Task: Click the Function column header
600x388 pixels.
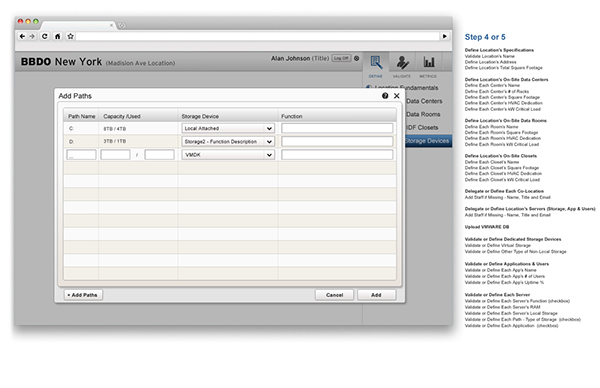Action: tap(292, 116)
